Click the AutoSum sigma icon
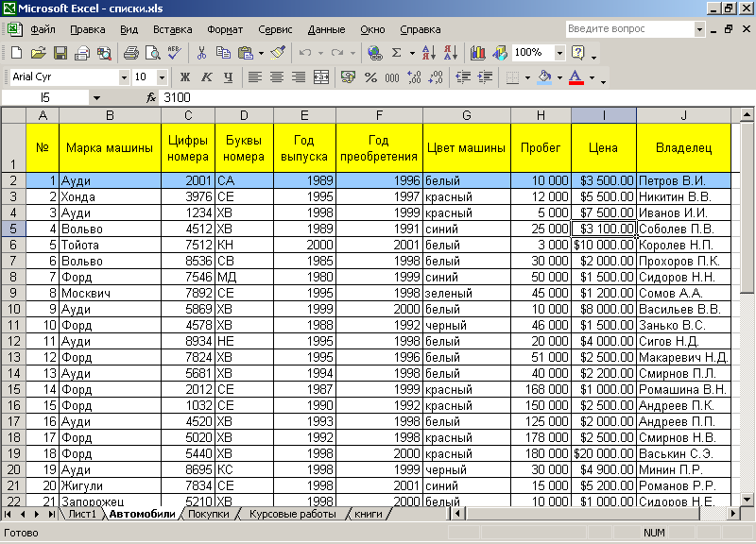This screenshot has height=544, width=756. 397,53
